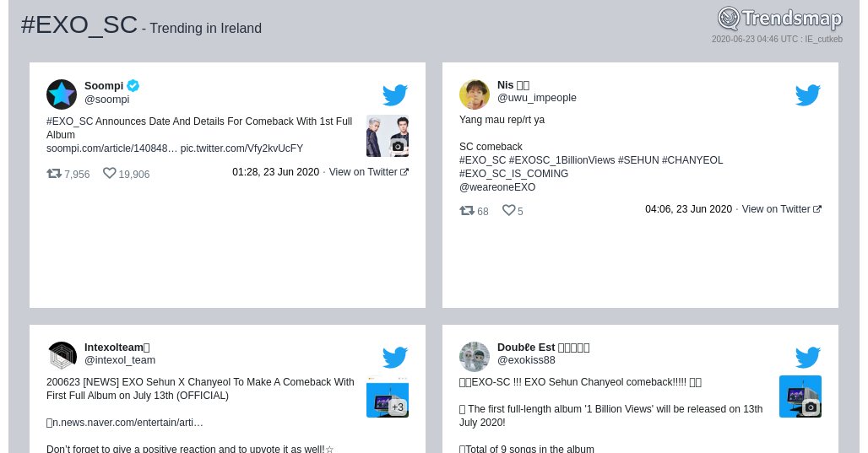Viewport: 868px width, 453px height.
Task: Click the Trending in Ireland subtitle
Action: click(x=205, y=28)
